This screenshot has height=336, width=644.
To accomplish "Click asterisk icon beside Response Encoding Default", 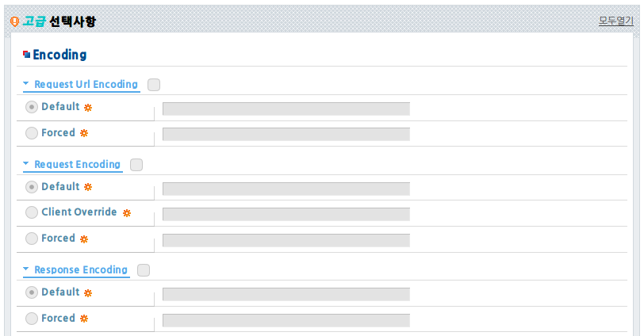I will coord(88,293).
